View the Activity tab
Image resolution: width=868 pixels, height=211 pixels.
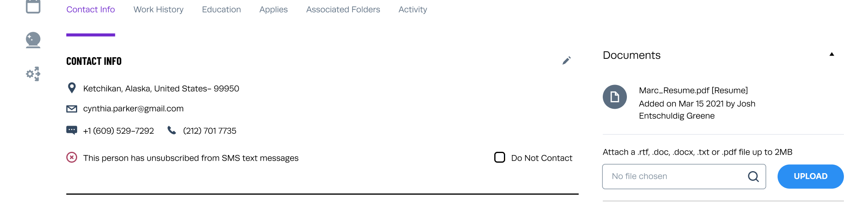[413, 10]
